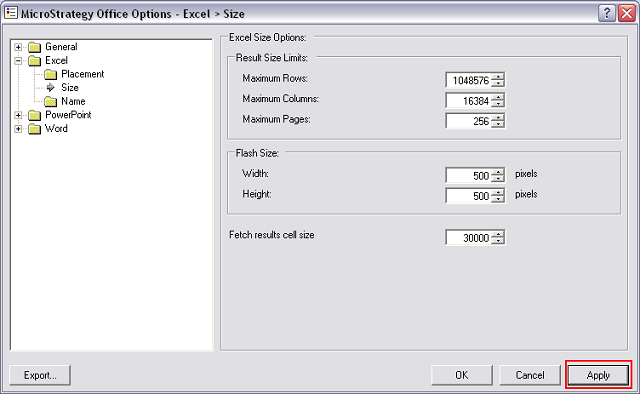Click the Flash Height value field

468,196
